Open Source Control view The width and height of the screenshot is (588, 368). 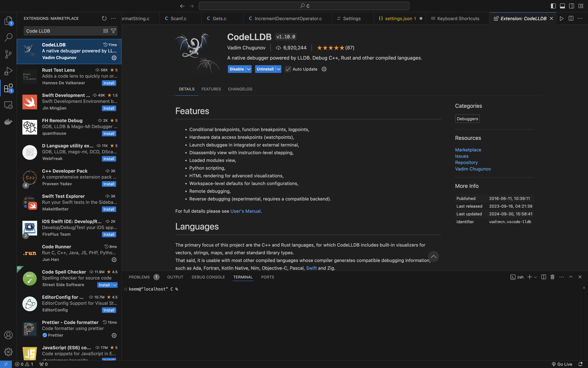click(8, 54)
